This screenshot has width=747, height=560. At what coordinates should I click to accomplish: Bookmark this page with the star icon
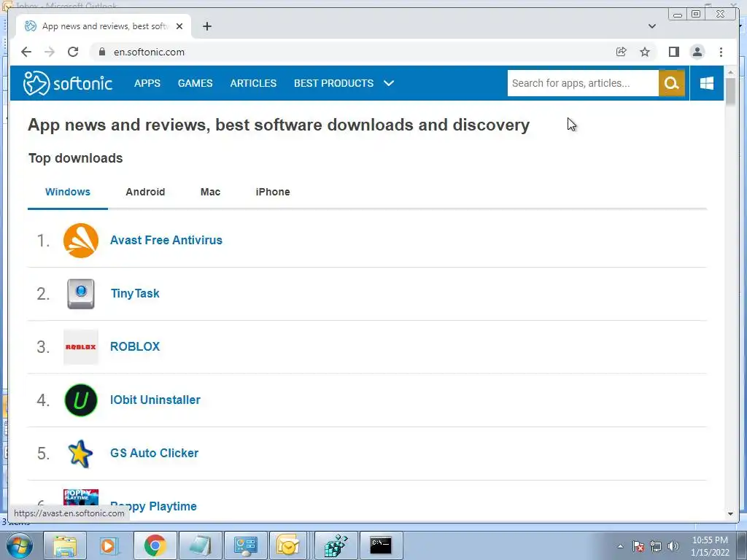point(645,52)
